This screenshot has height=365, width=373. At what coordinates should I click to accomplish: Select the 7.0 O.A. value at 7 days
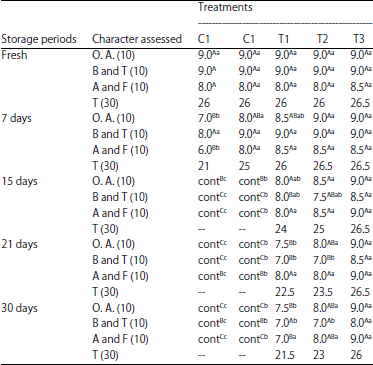coord(209,118)
